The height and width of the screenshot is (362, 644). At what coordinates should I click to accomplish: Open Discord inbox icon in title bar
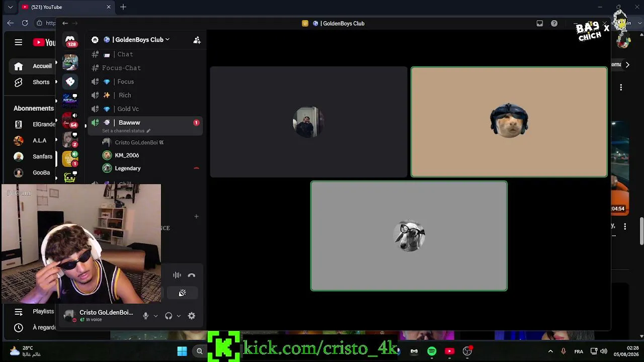tap(539, 23)
